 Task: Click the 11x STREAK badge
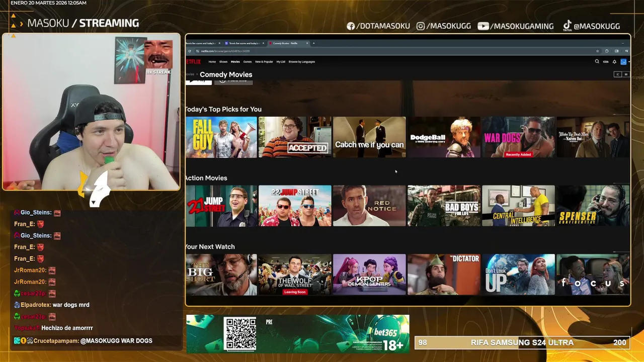(158, 72)
